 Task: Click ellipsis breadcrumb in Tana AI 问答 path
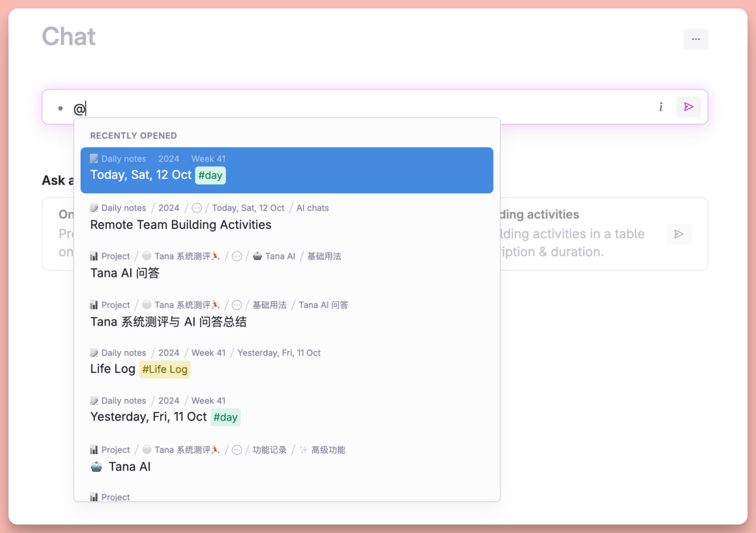coord(237,256)
